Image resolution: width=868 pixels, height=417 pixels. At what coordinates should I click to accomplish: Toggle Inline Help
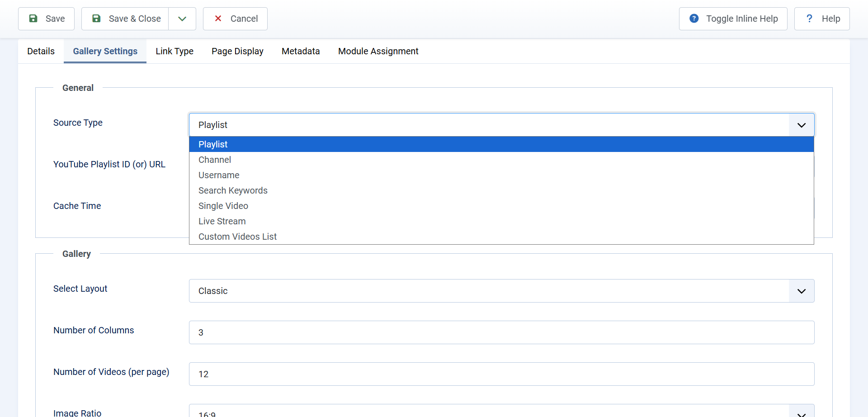click(x=733, y=19)
